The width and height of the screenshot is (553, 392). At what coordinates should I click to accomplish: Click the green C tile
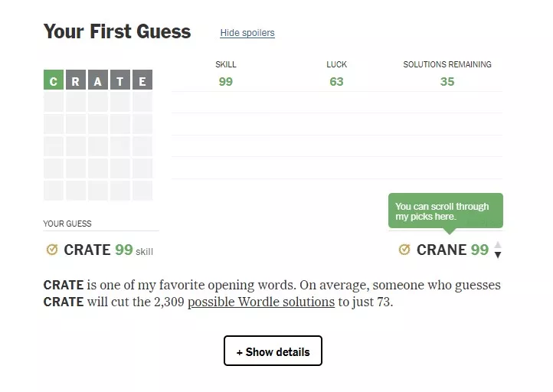click(54, 80)
